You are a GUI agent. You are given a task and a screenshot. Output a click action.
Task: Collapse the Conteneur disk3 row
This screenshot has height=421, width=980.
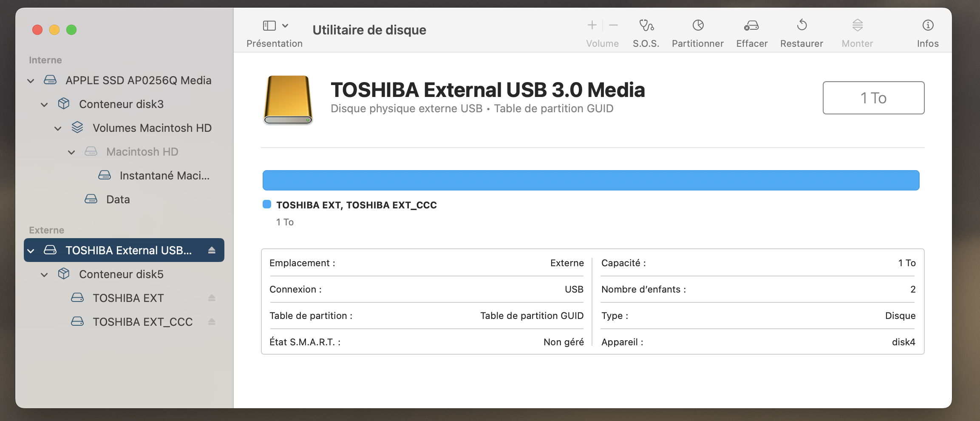(44, 105)
